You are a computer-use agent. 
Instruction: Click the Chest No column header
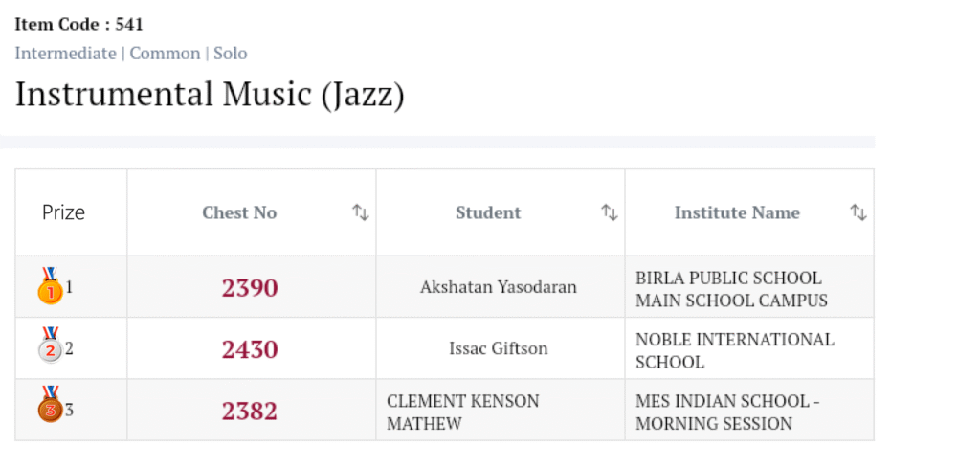(239, 212)
